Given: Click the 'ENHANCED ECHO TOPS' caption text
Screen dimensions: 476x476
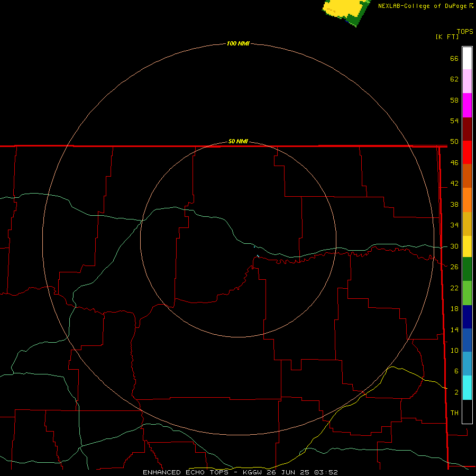Looking at the screenshot, I should [186, 472].
